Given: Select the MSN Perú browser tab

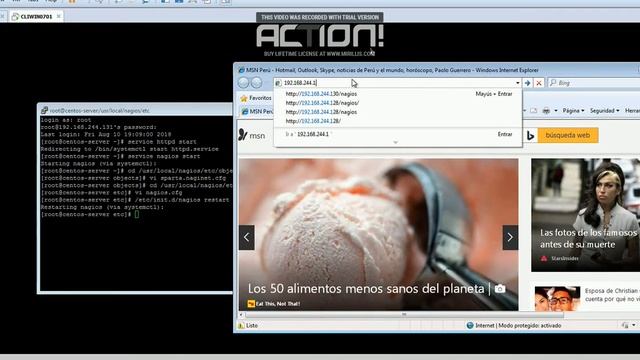Looking at the screenshot, I should pyautogui.click(x=257, y=111).
